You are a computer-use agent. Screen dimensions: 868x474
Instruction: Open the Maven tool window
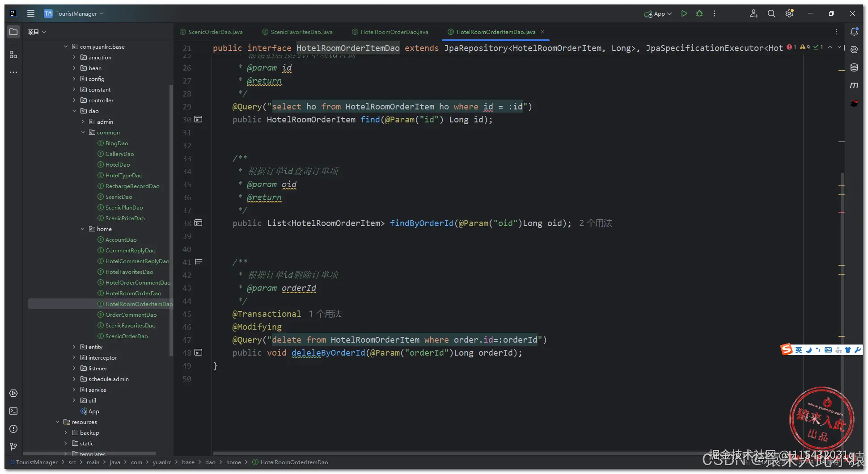[854, 85]
